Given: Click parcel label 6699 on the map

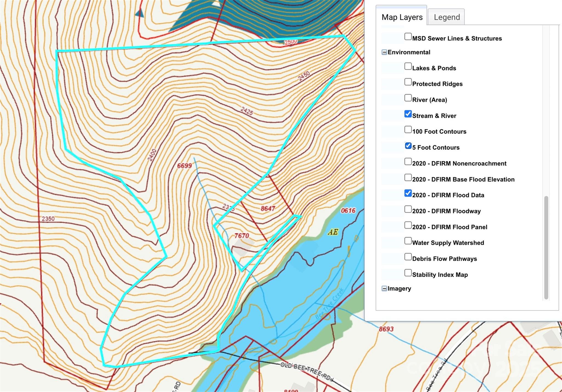Looking at the screenshot, I should pyautogui.click(x=184, y=166).
